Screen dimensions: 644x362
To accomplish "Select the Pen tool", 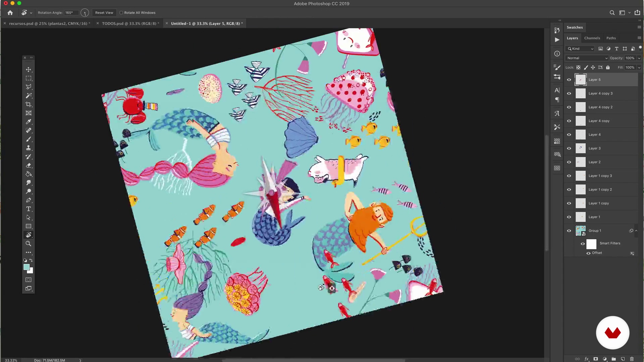I will (29, 200).
